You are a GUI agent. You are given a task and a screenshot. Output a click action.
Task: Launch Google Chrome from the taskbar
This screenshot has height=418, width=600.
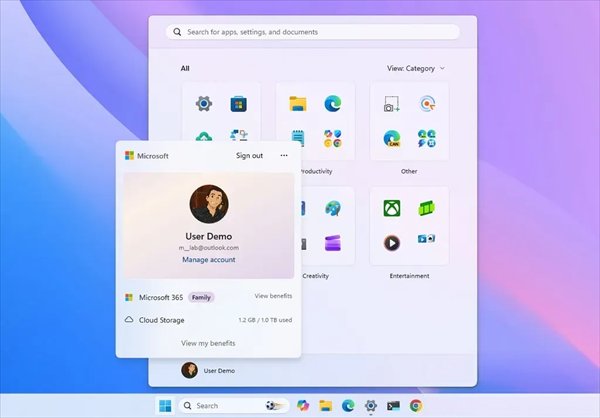click(x=416, y=405)
